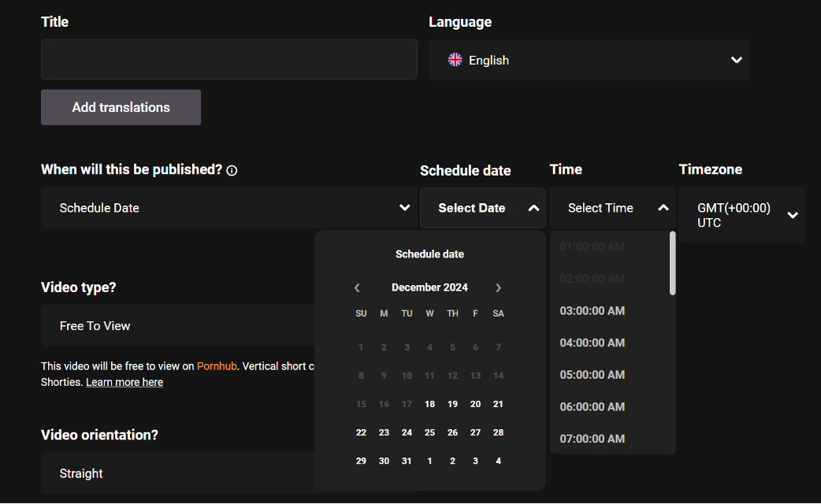Select 05:00:00 AM in the time list

coord(593,375)
